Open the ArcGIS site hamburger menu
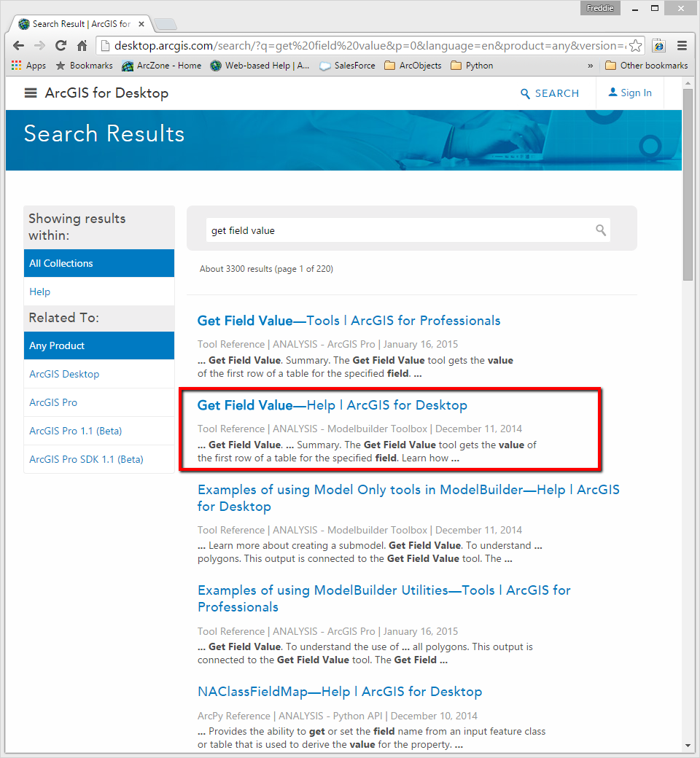Screen dimensions: 700x758 tap(31, 93)
